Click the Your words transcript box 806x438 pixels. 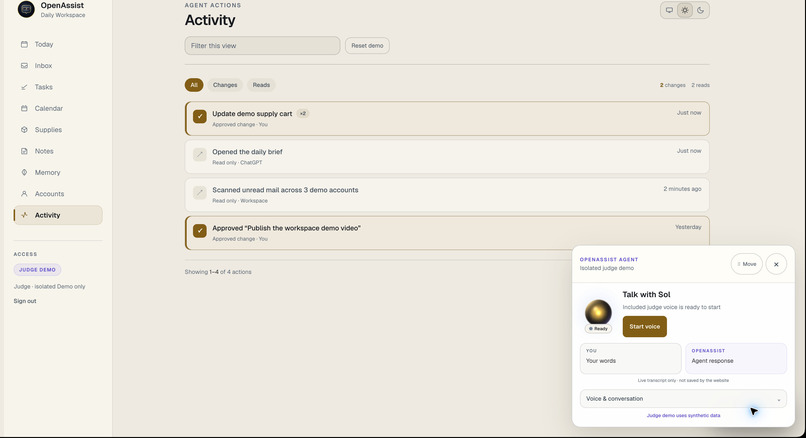pos(631,358)
